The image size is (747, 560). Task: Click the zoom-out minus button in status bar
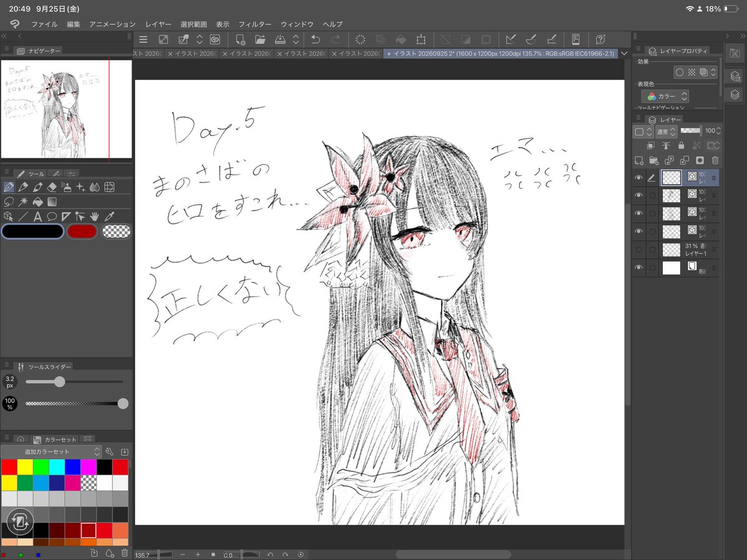pos(183,555)
